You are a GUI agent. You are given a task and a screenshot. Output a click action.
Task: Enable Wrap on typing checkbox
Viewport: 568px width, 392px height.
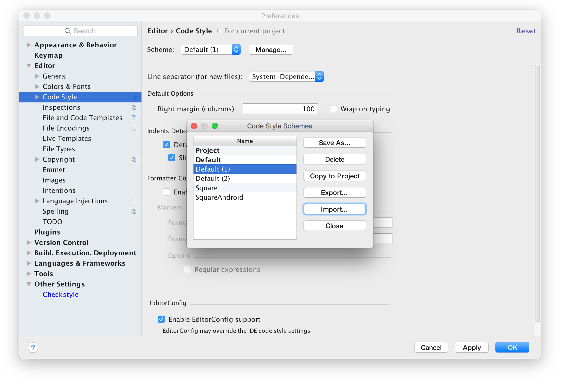coord(333,109)
